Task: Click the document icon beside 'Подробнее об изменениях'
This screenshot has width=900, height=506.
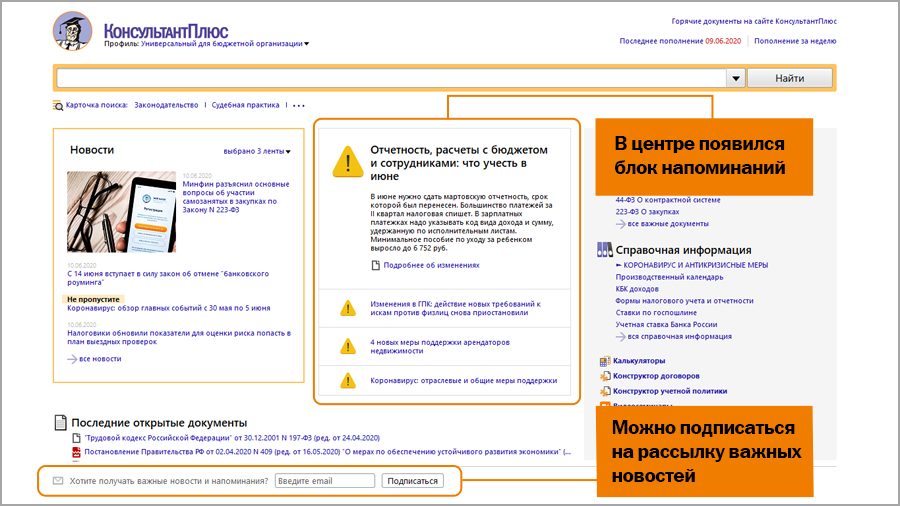Action: [375, 265]
